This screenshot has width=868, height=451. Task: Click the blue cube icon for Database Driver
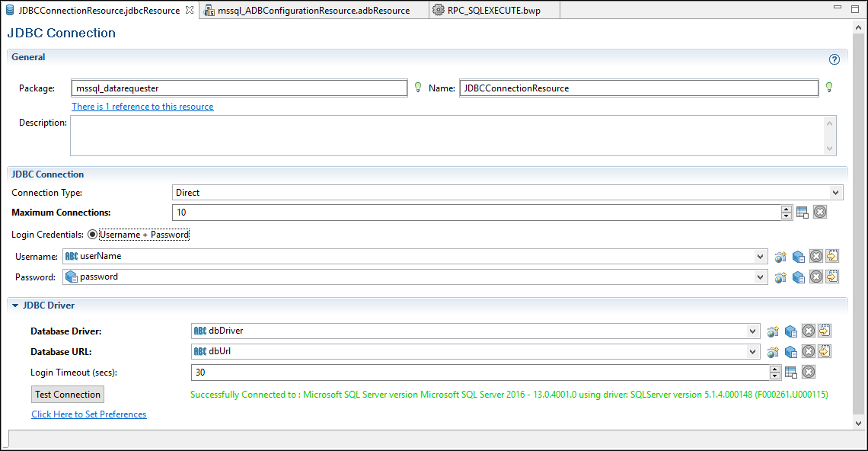(x=790, y=332)
